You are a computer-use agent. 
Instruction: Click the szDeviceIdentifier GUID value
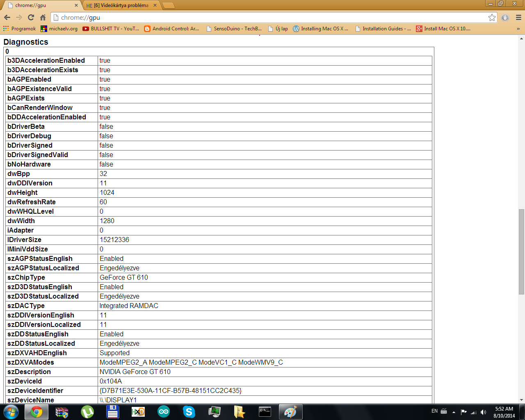pos(171,390)
